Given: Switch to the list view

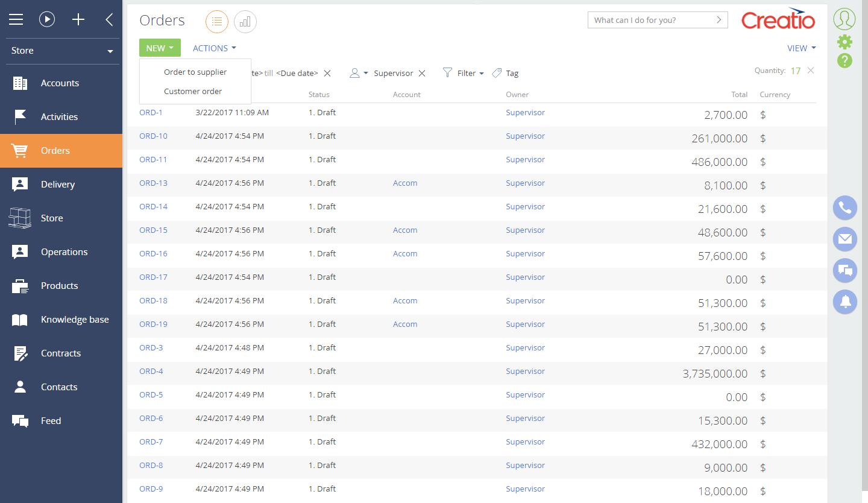Looking at the screenshot, I should coord(217,22).
